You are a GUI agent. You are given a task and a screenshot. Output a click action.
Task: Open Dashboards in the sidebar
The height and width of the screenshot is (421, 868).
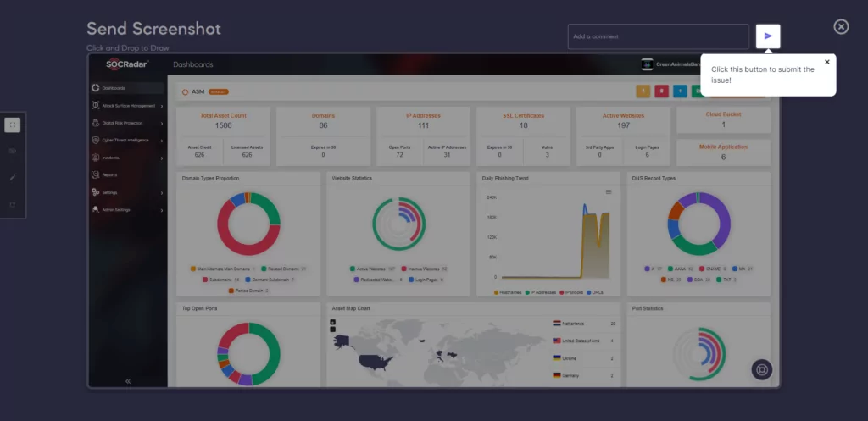coord(128,88)
